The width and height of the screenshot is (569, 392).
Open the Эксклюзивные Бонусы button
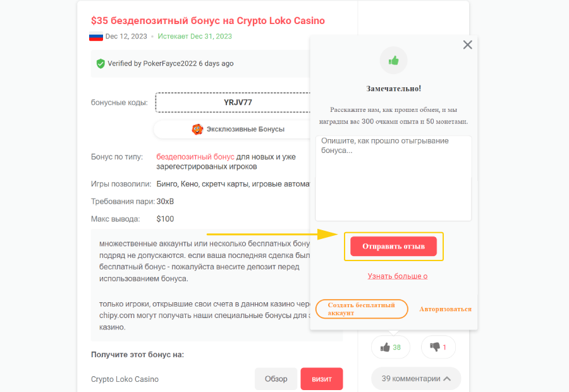click(238, 129)
